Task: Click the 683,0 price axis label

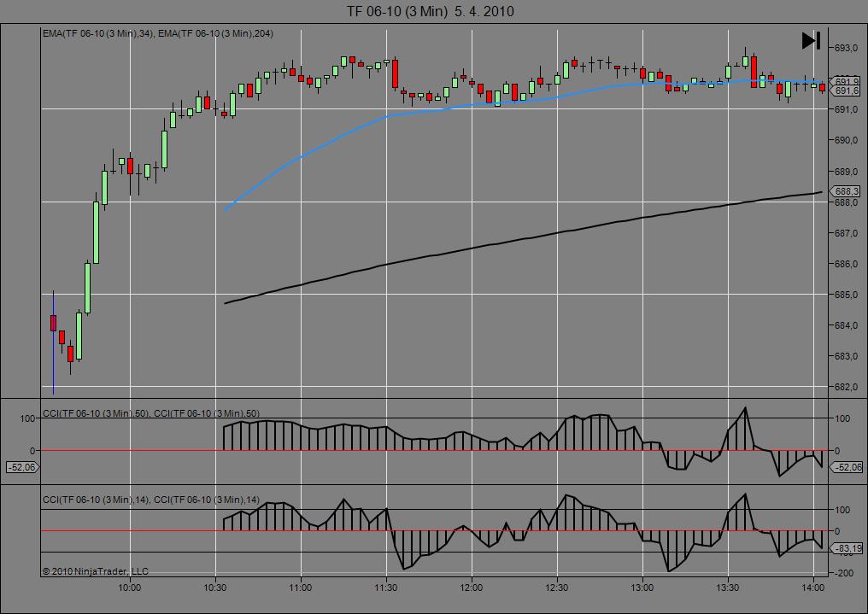Action: 846,356
